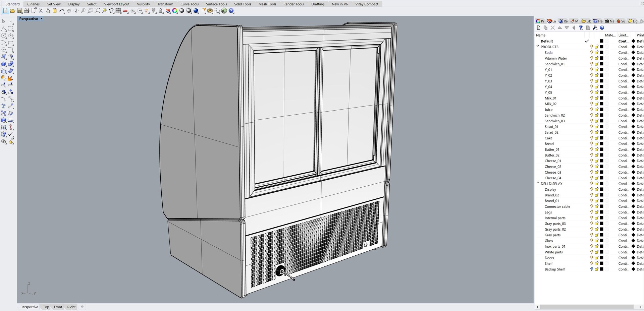
Task: Click the Print icon in the toolbar
Action: (x=26, y=11)
